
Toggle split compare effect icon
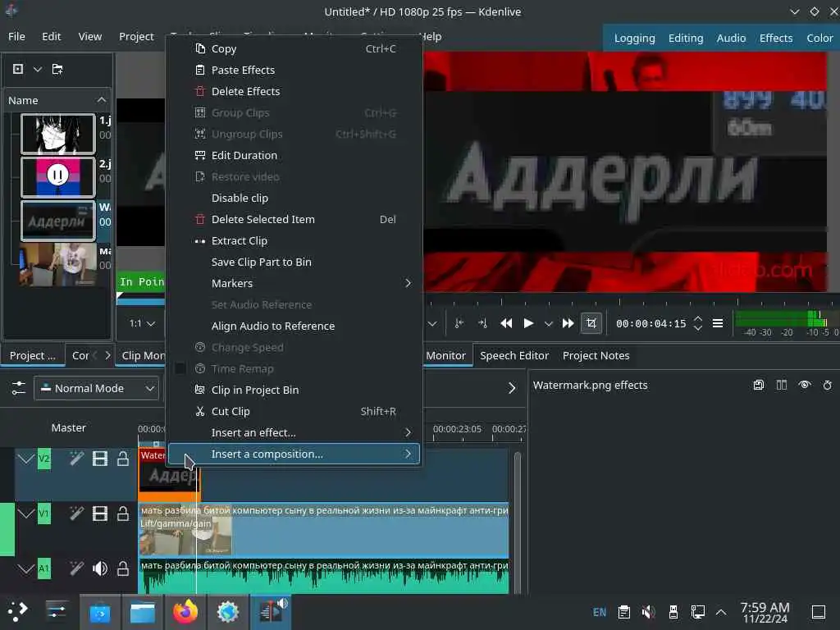click(782, 386)
